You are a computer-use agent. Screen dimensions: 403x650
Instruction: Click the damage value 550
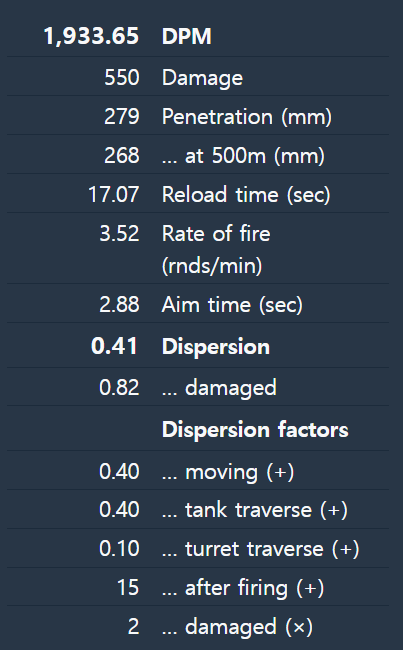click(x=121, y=78)
